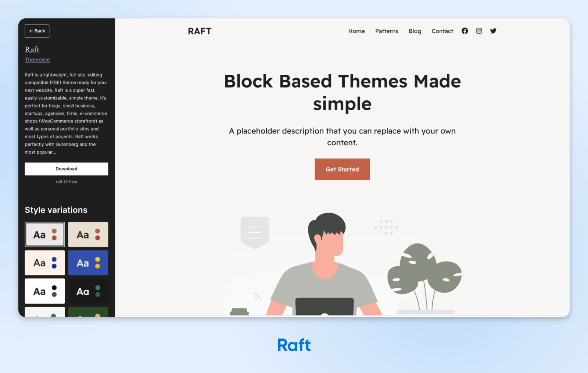
Task: Open the Twitter social icon
Action: point(493,31)
